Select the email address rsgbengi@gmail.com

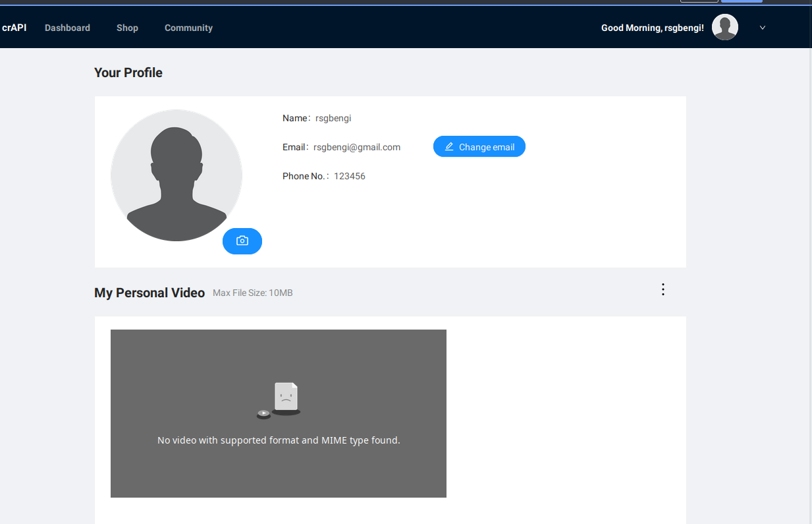click(x=356, y=147)
